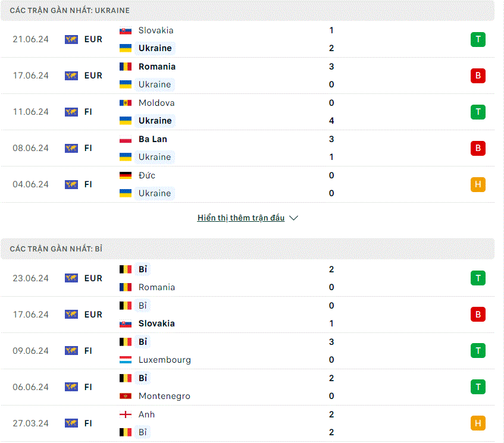Click the green T badge for Slovakia vs Ukraine

tap(478, 39)
